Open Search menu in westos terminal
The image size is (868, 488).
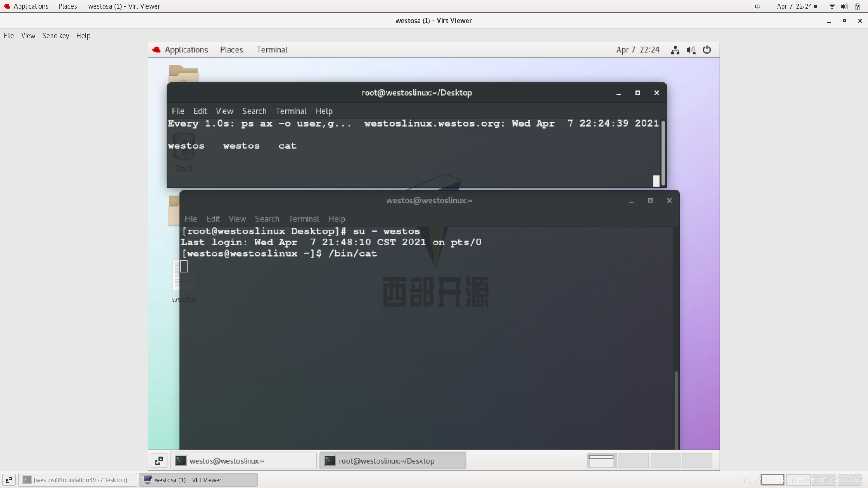tap(267, 219)
